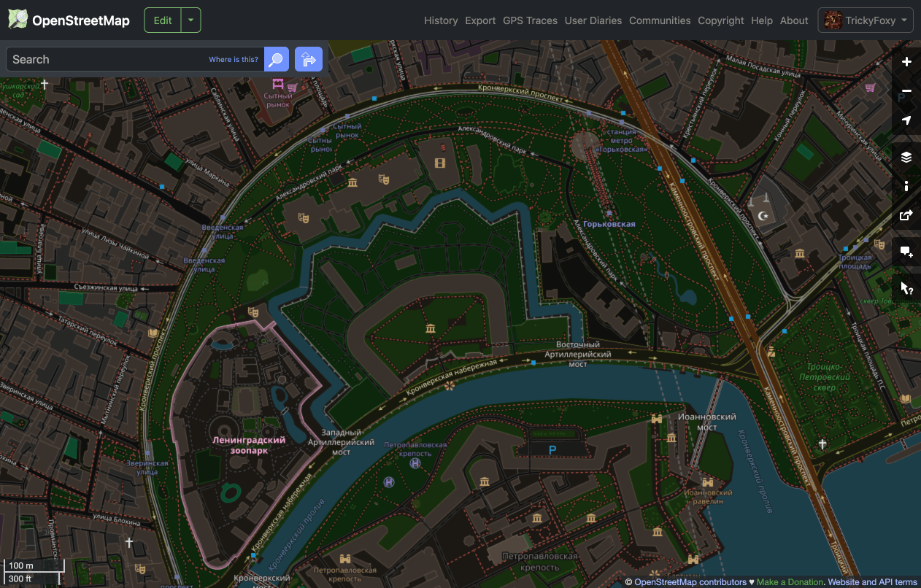Screen dimensions: 921x588
Task: Click the museum icon inside the crownwork
Action: coord(431,329)
